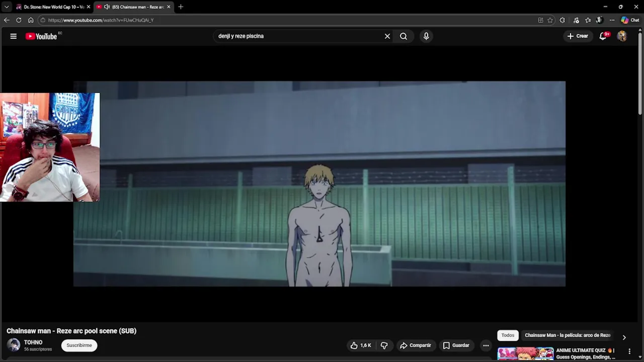Open TOHNO channel avatar
Image resolution: width=644 pixels, height=362 pixels.
14,345
